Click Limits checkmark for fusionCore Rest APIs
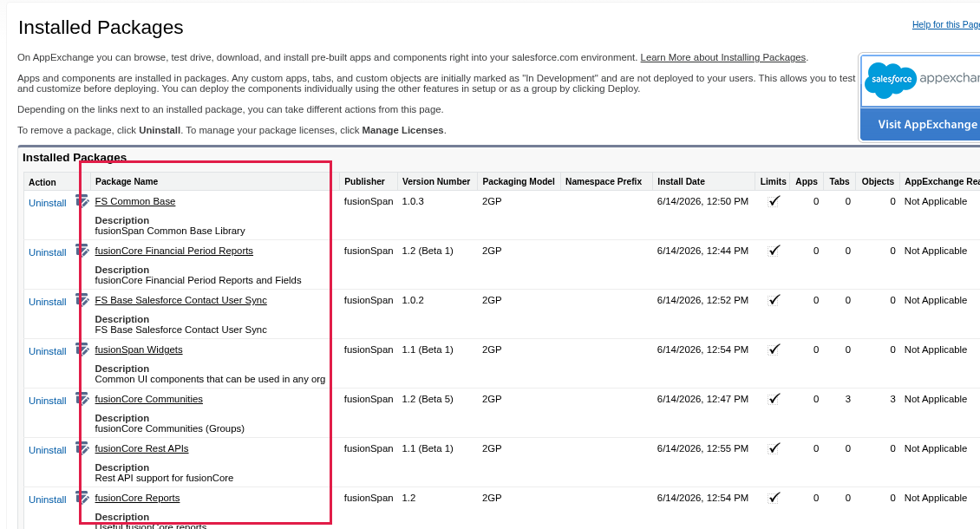Screen dimensions: 980x529 774,448
